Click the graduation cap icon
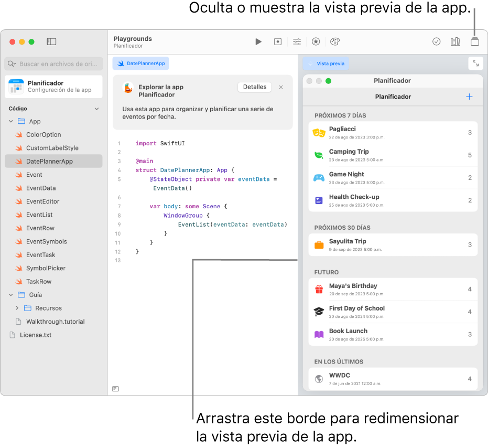This screenshot has width=488, height=448. pyautogui.click(x=319, y=312)
